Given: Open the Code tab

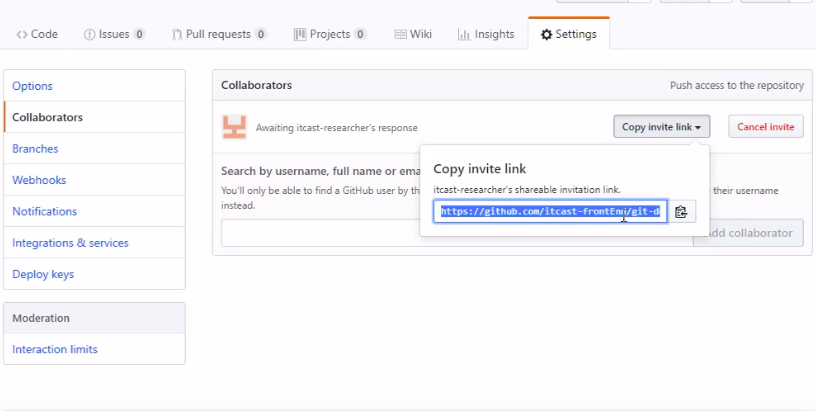Looking at the screenshot, I should coord(37,34).
